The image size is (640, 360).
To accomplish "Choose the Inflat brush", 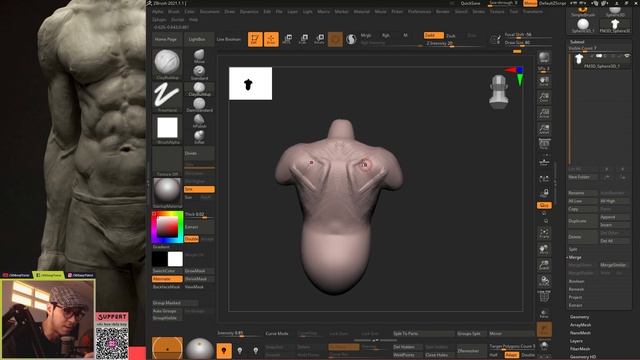I will click(199, 137).
